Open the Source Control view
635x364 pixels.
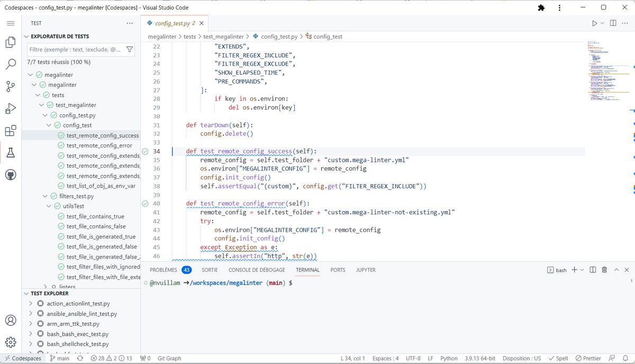point(11,87)
